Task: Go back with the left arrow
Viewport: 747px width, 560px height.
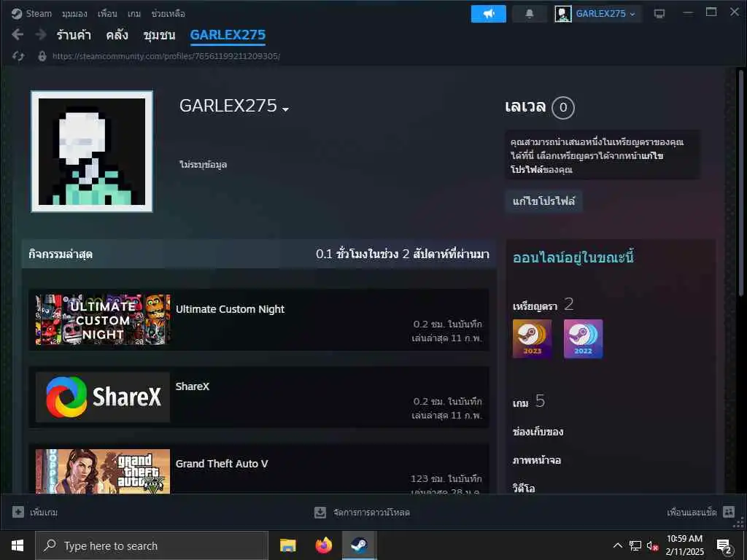Action: 18,35
